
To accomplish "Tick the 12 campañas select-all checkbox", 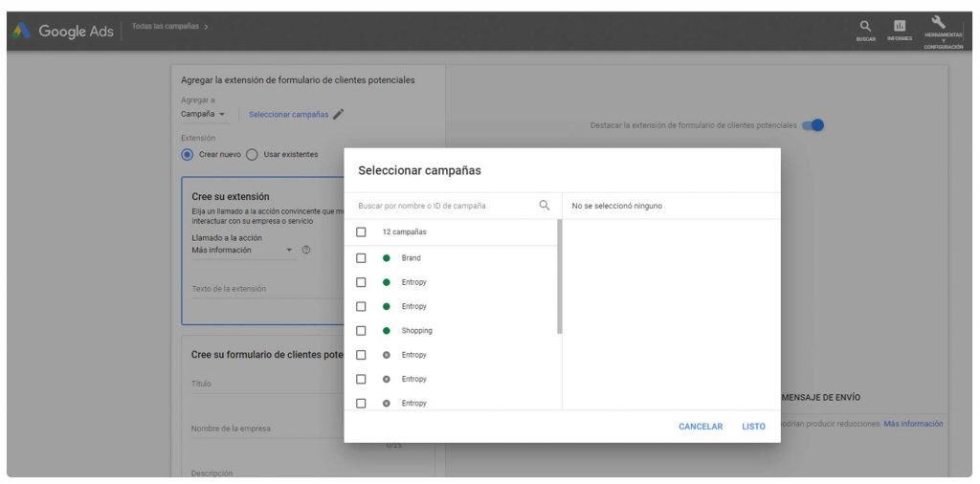I will point(361,231).
